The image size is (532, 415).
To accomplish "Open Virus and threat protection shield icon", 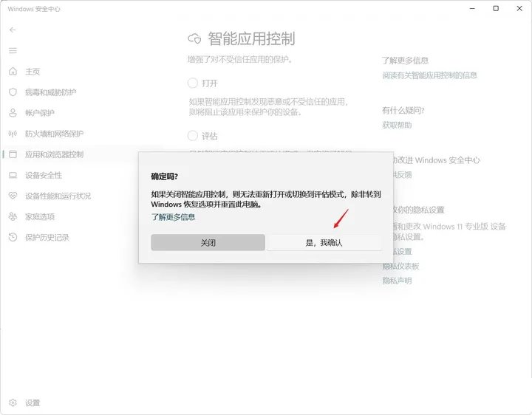I will click(x=13, y=92).
